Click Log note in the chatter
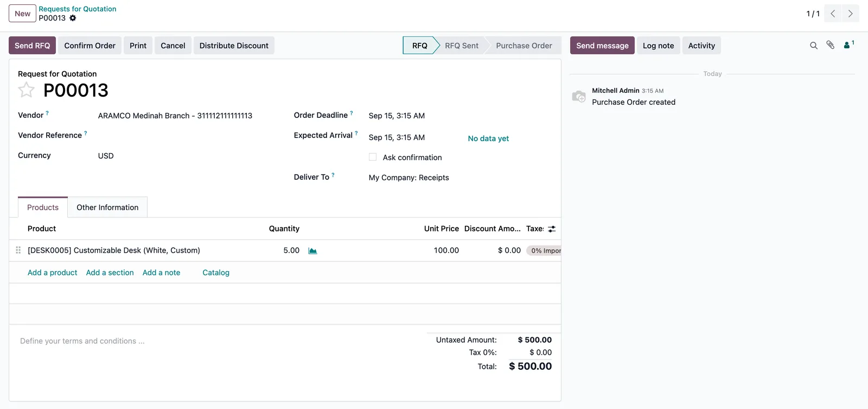 659,46
